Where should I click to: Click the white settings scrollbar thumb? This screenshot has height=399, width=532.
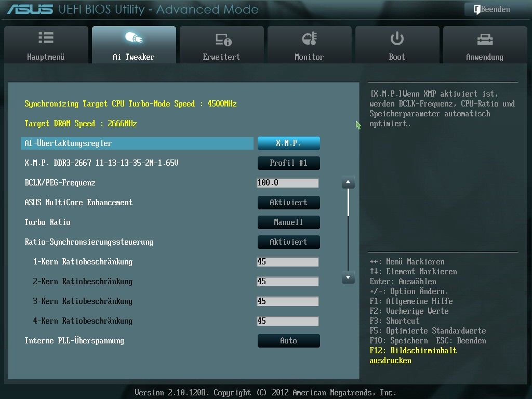tap(348, 202)
